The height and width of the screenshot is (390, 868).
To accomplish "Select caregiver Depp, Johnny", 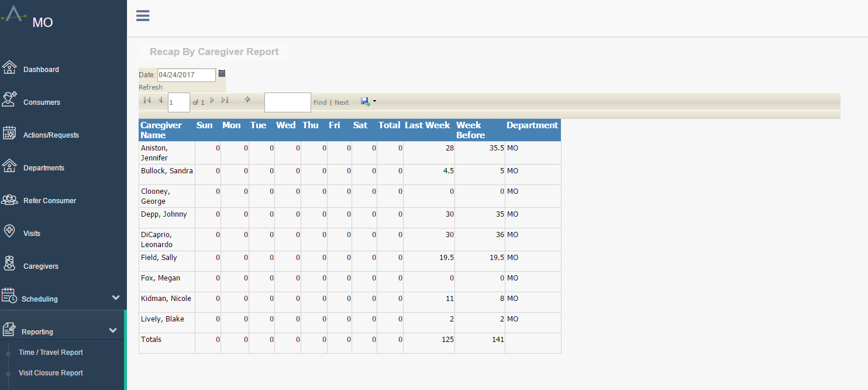I will [164, 214].
